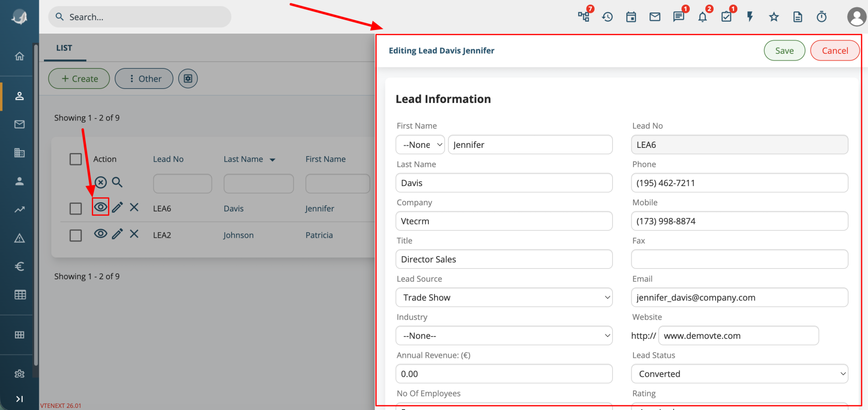Open the LEA6 lead number link
The image size is (868, 410).
pos(162,208)
